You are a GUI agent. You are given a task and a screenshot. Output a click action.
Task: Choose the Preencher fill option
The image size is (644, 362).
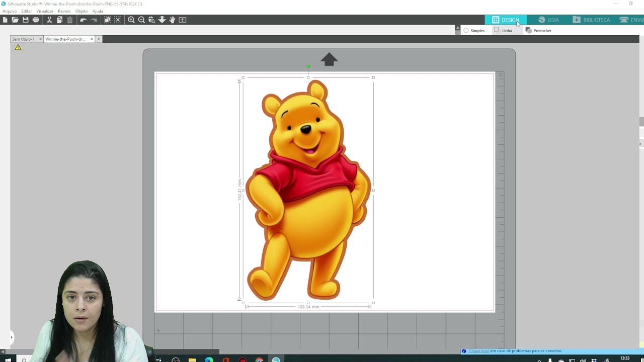coord(538,31)
